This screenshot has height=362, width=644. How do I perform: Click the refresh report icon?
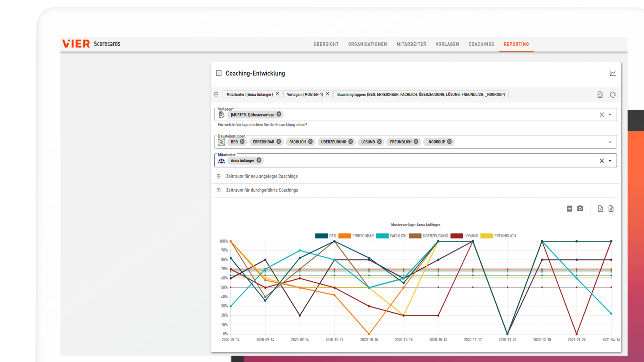point(613,95)
